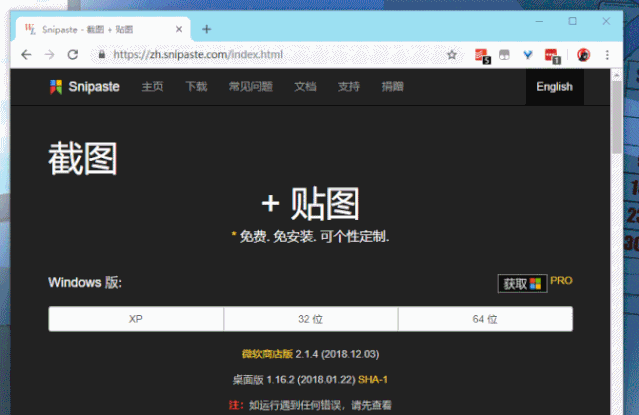Open the Chrome three-dot menu
The width and height of the screenshot is (639, 415).
pyautogui.click(x=607, y=55)
